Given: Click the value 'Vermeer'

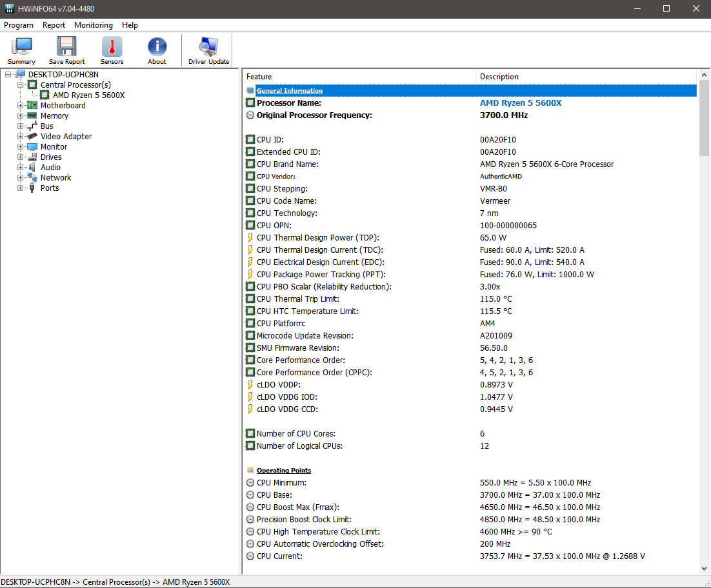Looking at the screenshot, I should click(495, 201).
